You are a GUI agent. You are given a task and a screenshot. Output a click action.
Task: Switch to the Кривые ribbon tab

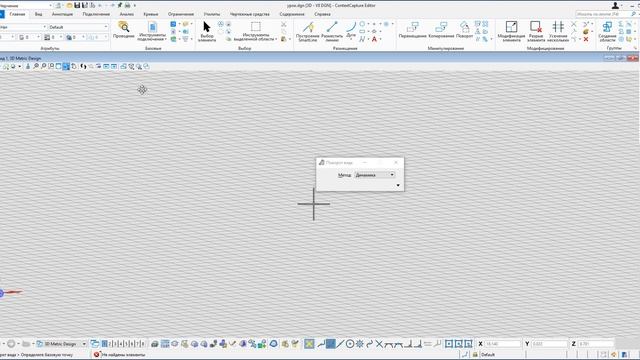pyautogui.click(x=151, y=14)
